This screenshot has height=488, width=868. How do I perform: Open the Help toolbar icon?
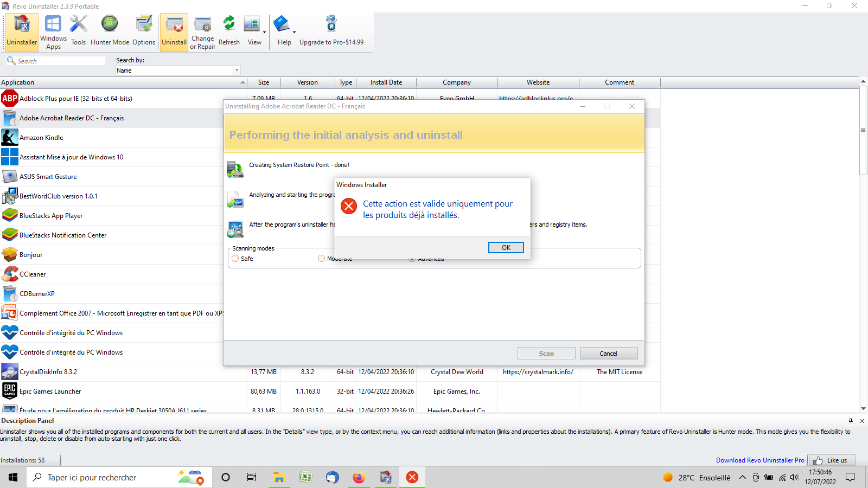coord(282,31)
